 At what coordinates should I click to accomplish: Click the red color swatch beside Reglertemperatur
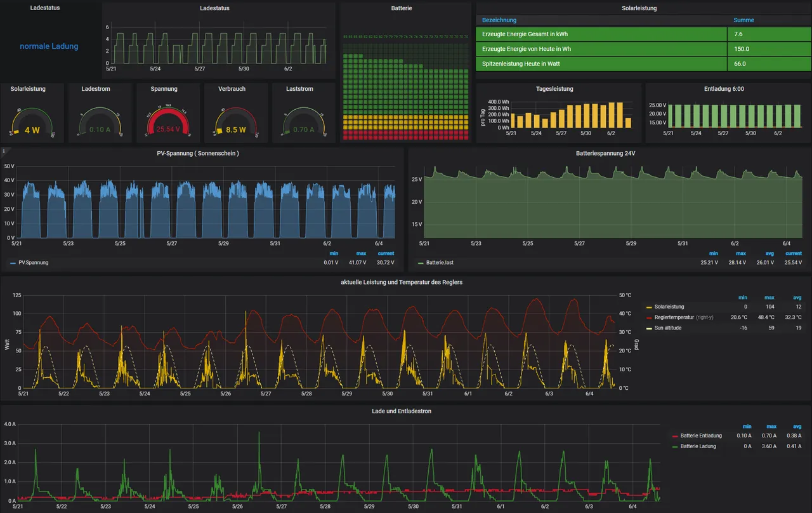click(649, 317)
